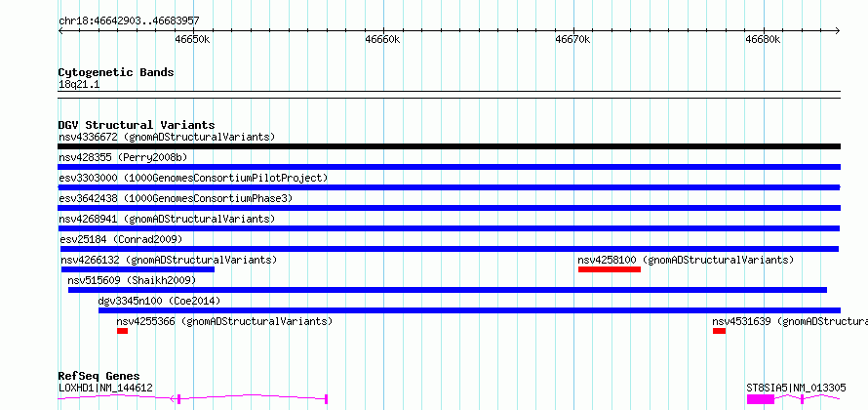
Task: Select the nsv515609 Shaikh2009 bar
Action: click(x=448, y=290)
